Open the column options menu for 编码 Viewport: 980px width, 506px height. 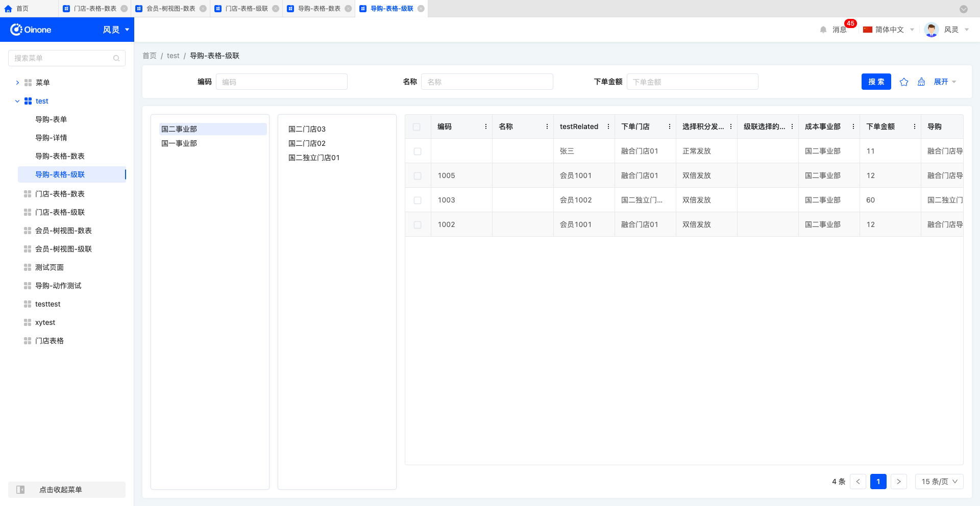click(x=485, y=127)
